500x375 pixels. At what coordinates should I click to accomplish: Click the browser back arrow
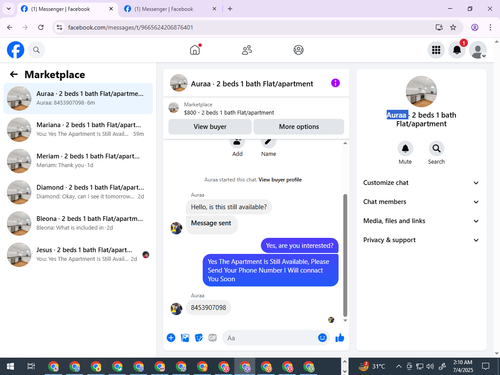coord(10,27)
